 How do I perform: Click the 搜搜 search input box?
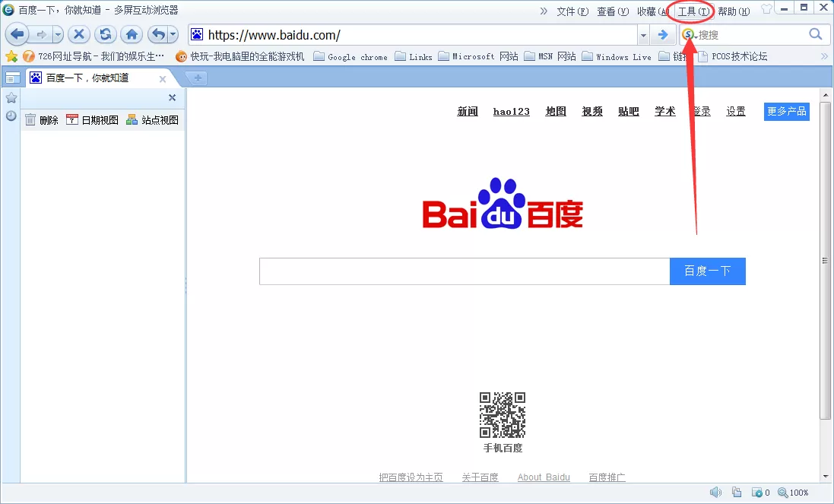[752, 35]
